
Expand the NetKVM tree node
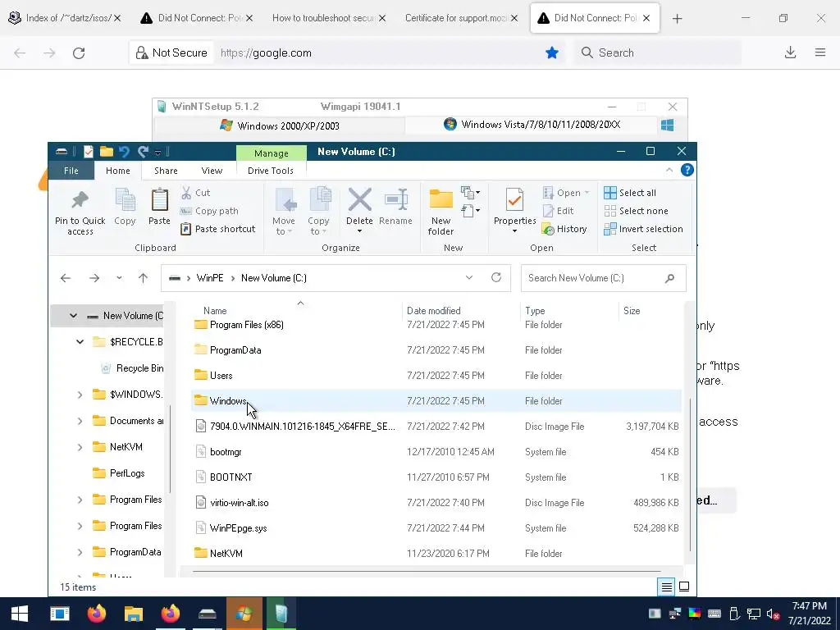click(80, 447)
